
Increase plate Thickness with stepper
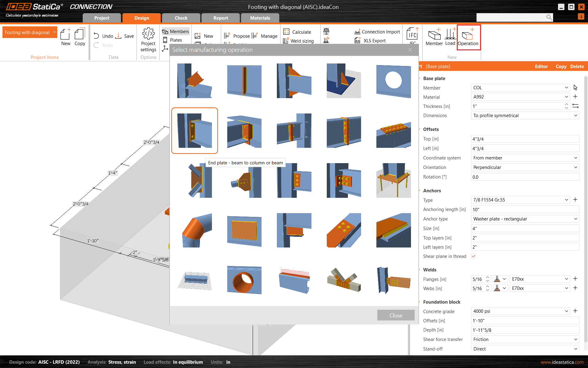point(567,104)
